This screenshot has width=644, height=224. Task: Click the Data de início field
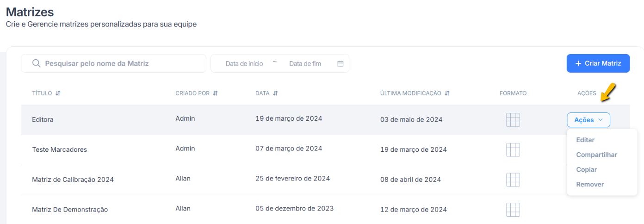[x=244, y=64]
